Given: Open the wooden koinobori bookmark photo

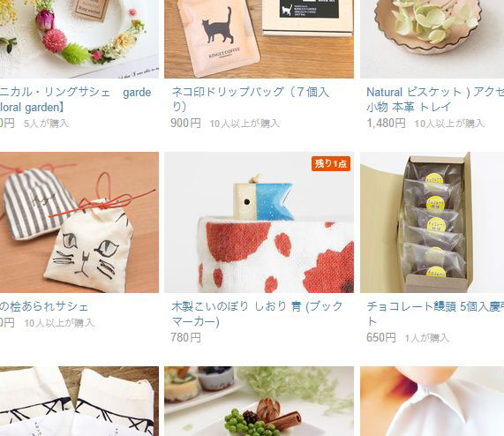Looking at the screenshot, I should pyautogui.click(x=259, y=222).
